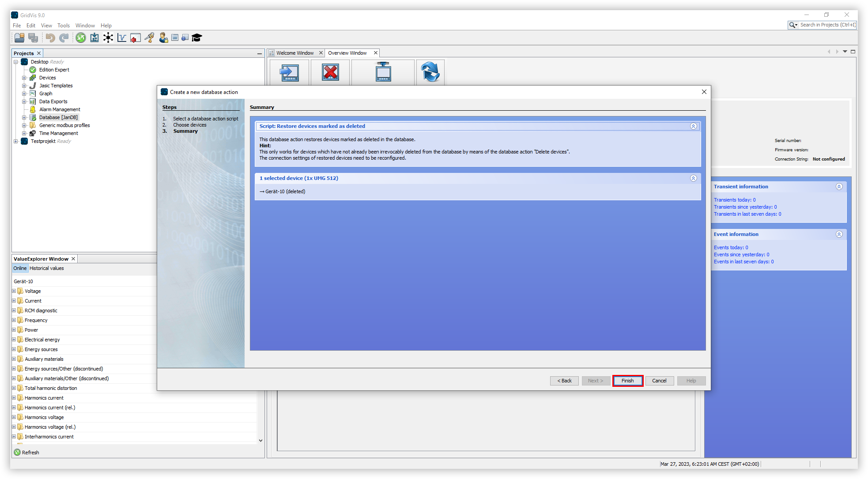
Task: Expand the Devices tree node
Action: (24, 78)
